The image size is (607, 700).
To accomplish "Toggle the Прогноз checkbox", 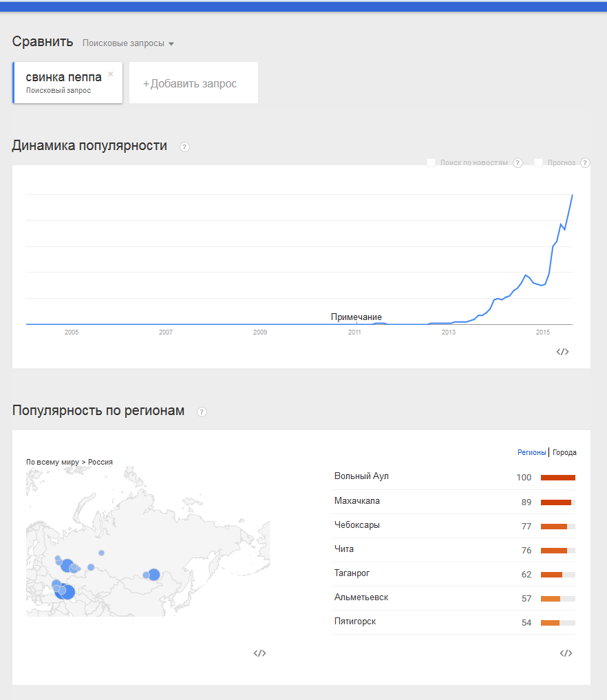I will tap(539, 163).
